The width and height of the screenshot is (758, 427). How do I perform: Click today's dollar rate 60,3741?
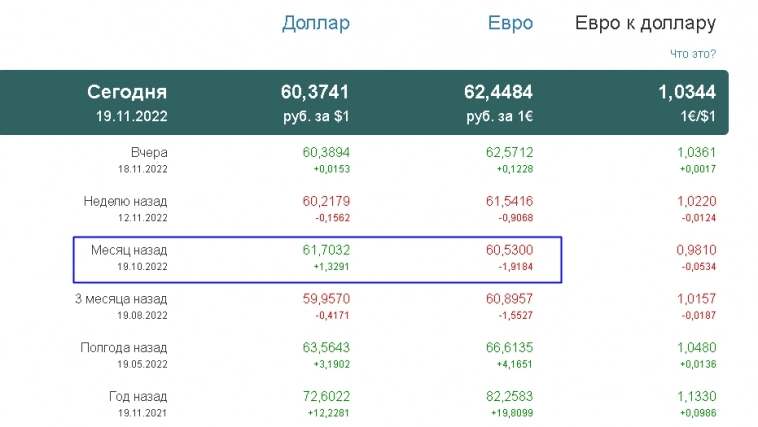(315, 92)
